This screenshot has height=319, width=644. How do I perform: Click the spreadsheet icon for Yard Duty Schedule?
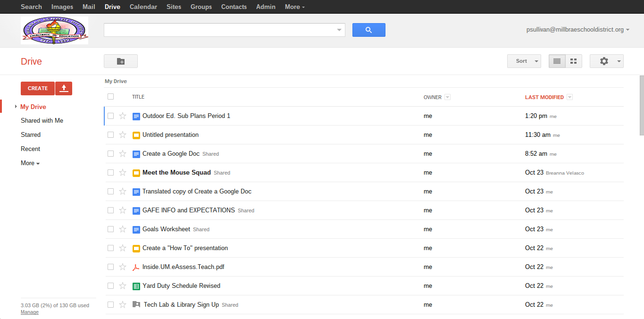136,286
